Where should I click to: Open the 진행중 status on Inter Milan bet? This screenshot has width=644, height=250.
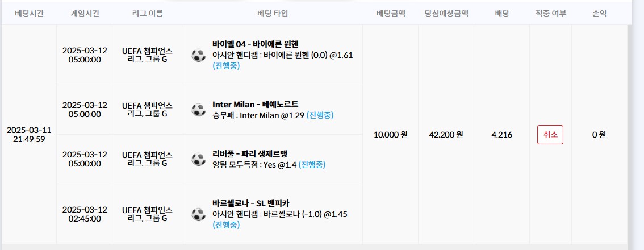coord(320,115)
